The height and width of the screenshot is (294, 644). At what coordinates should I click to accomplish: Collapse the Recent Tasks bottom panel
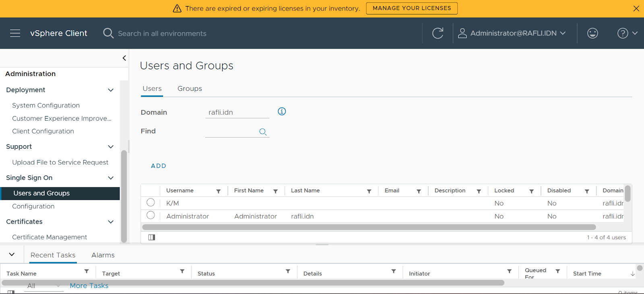pos(12,254)
